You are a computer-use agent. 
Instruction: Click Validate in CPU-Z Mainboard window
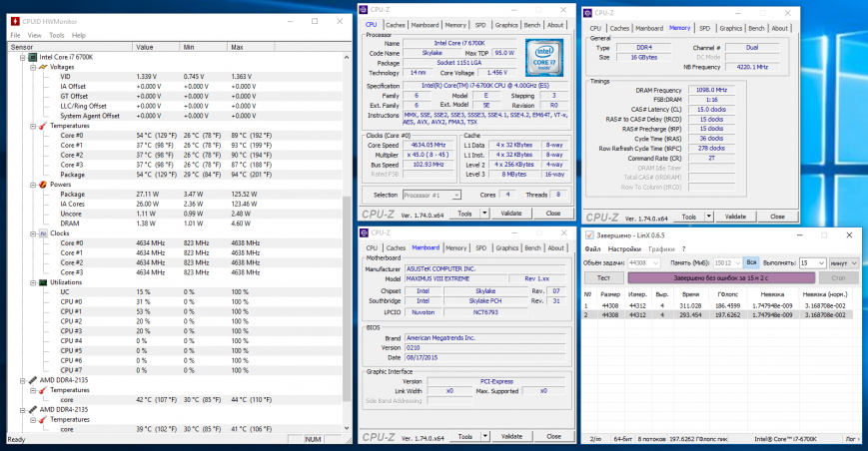coord(512,436)
